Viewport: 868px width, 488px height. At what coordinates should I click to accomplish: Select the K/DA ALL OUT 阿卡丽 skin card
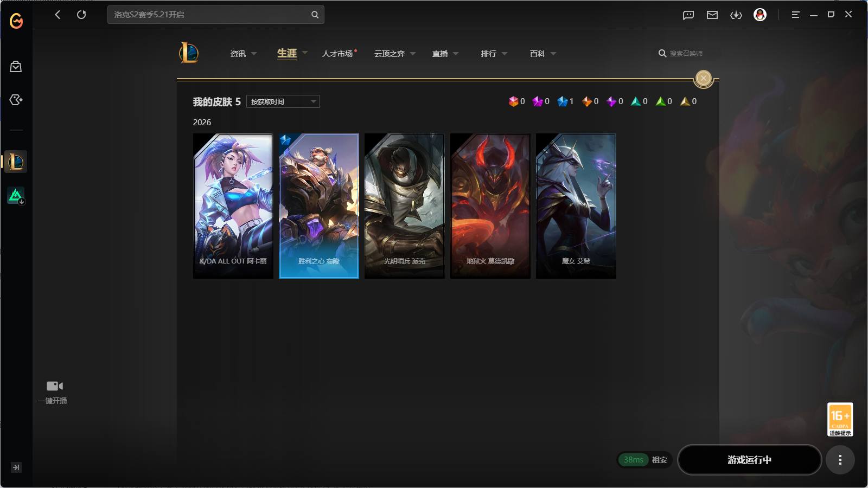(233, 206)
